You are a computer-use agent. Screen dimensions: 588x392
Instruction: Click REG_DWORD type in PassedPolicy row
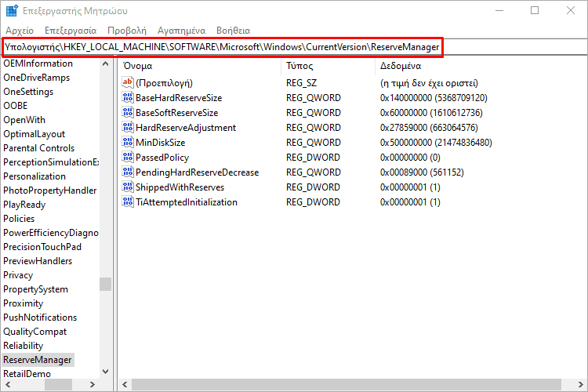[x=313, y=157]
